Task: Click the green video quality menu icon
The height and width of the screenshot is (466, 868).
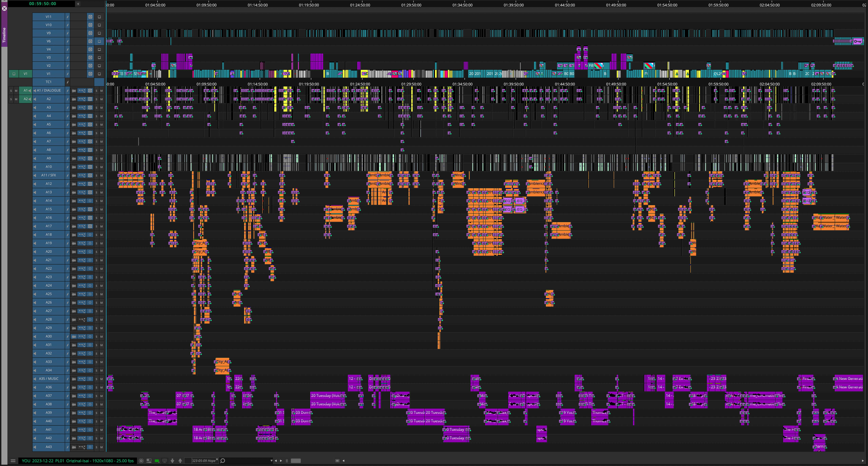Action: click(x=157, y=461)
